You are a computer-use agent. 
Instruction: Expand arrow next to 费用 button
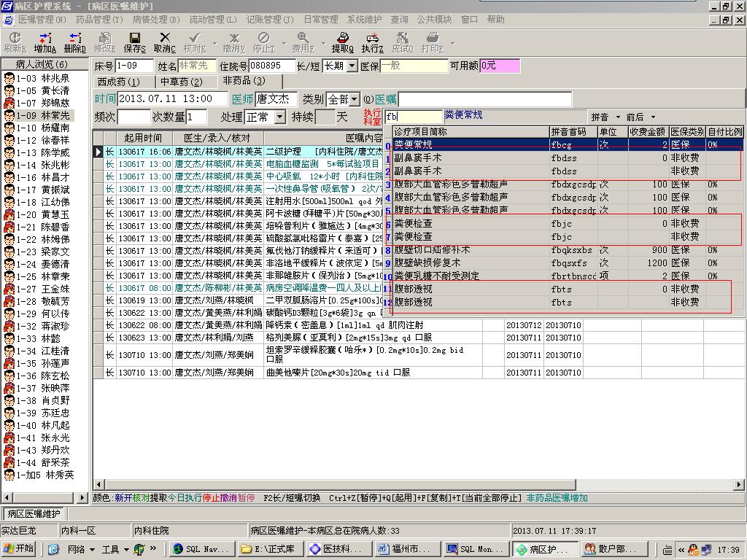323,44
